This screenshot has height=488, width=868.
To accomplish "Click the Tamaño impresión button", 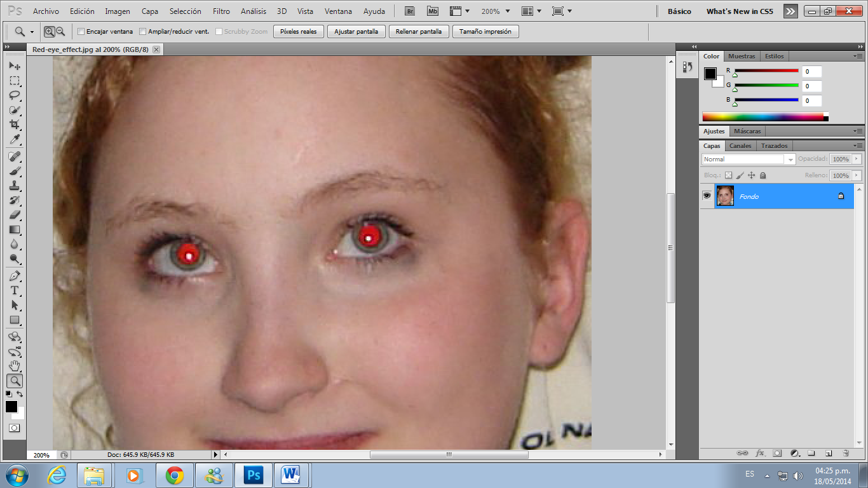I will click(485, 31).
